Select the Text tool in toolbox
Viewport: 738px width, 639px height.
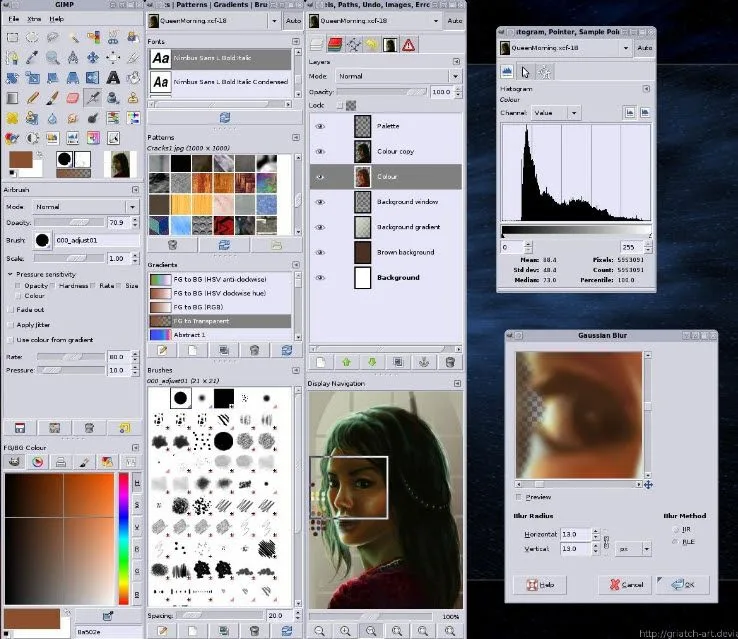tap(113, 78)
